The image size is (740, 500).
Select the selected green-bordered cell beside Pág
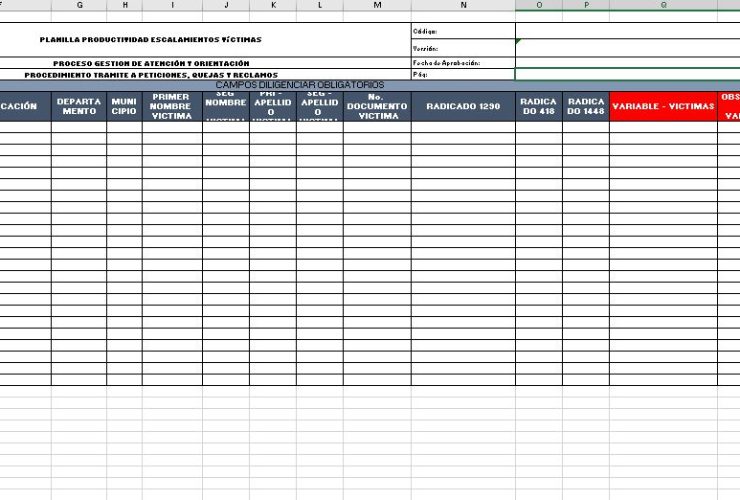[x=628, y=75]
